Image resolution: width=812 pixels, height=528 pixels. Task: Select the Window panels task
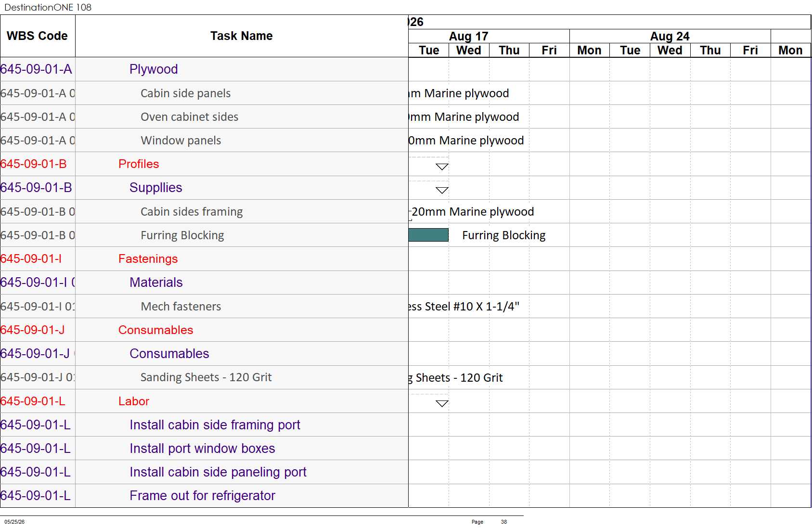pyautogui.click(x=180, y=141)
